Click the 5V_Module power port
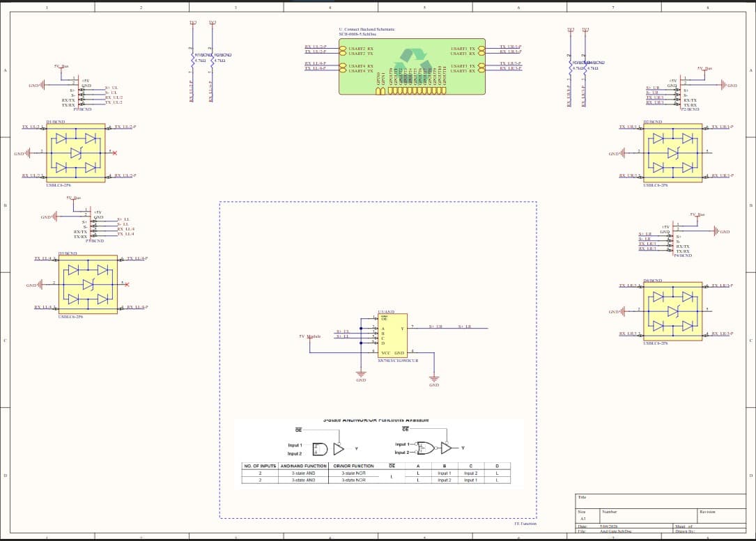 pos(309,336)
